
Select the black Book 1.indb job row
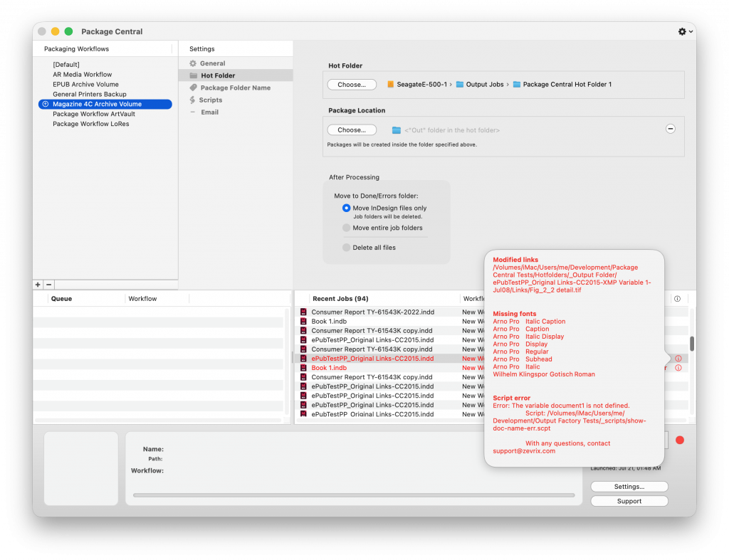point(329,321)
